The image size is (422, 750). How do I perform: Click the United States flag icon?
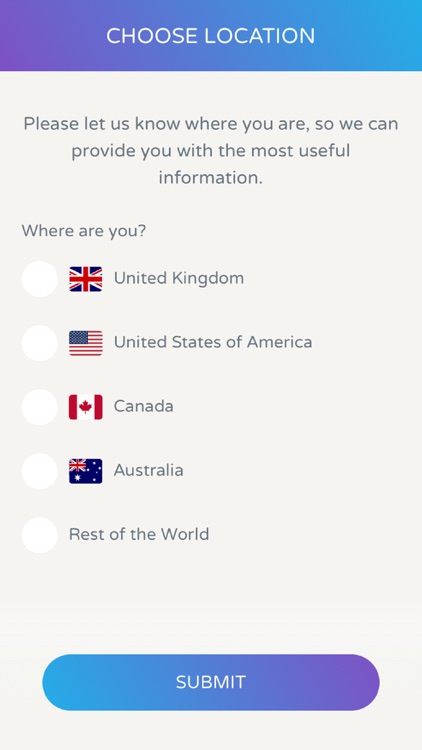click(86, 343)
